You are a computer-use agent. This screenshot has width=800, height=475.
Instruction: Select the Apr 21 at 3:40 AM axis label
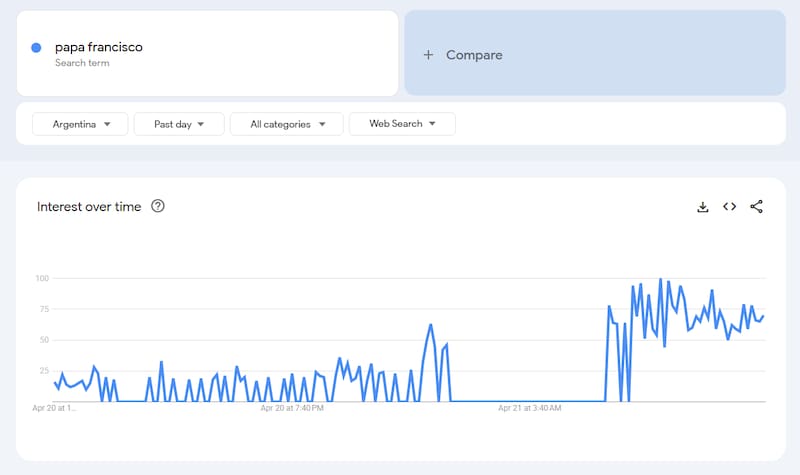point(530,408)
